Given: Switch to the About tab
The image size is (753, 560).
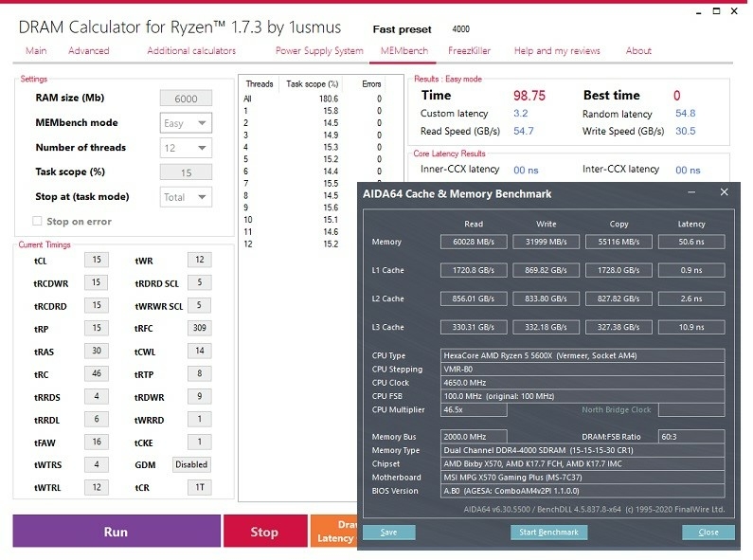Looking at the screenshot, I should 638,50.
